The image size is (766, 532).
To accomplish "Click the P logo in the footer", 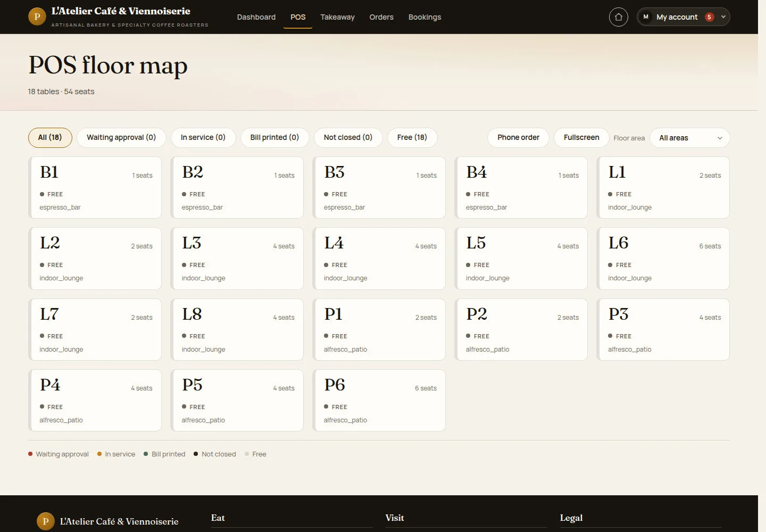I will tap(46, 521).
